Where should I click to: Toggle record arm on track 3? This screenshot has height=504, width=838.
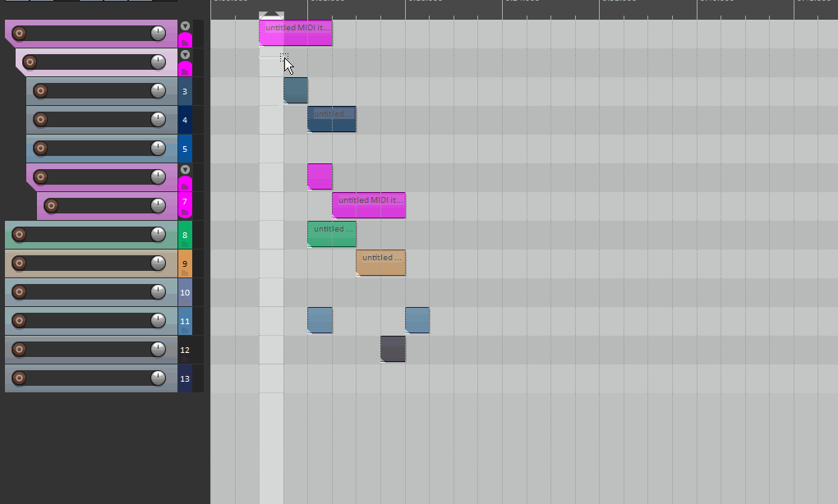[40, 91]
